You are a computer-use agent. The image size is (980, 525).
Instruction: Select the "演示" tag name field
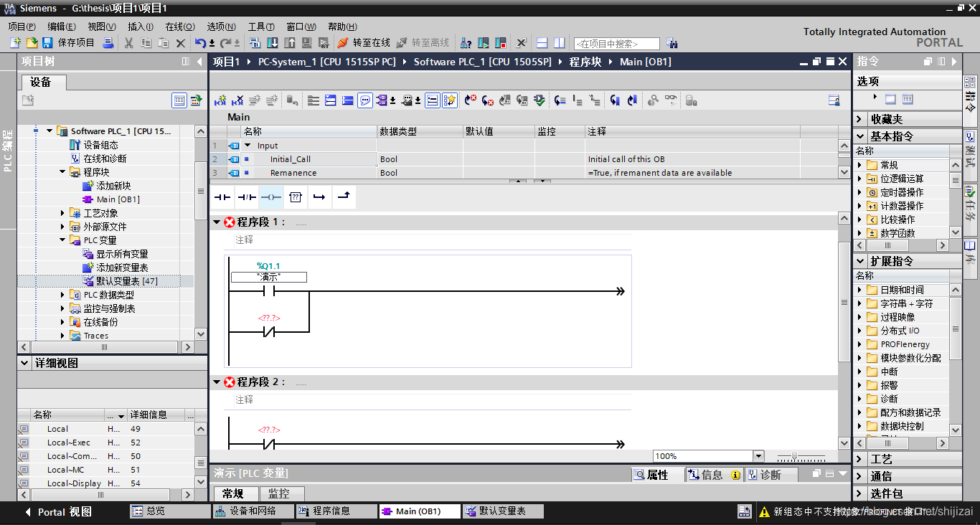click(269, 277)
